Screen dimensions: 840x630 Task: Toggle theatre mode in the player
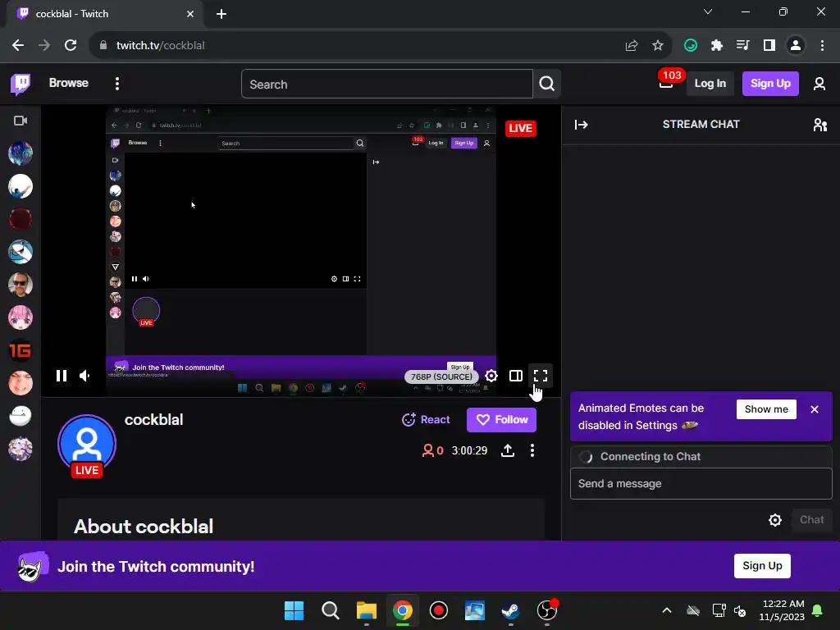tap(515, 376)
